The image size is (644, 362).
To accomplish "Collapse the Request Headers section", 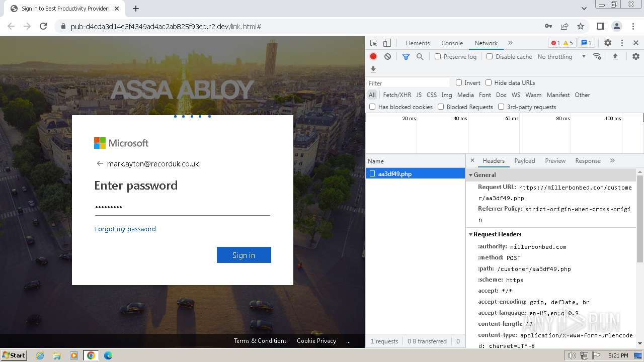I will pos(471,234).
